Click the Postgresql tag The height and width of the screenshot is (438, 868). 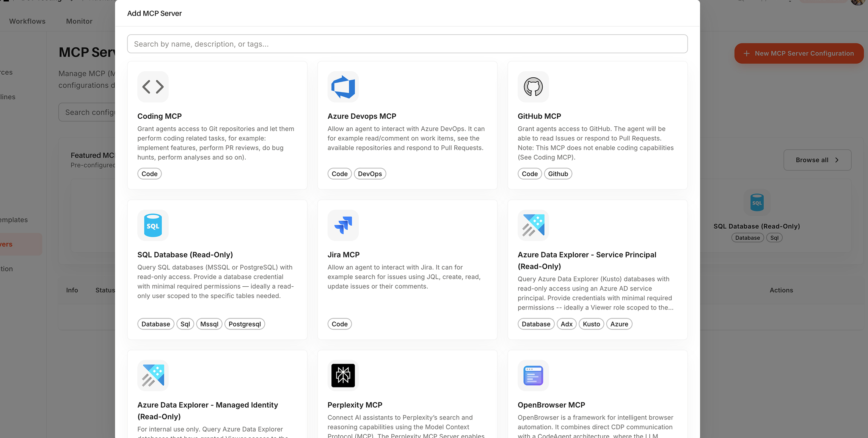pyautogui.click(x=245, y=324)
